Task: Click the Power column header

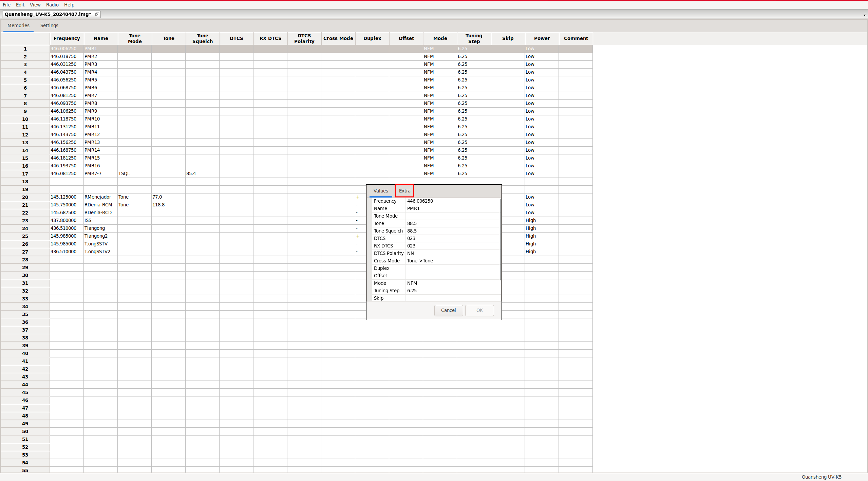Action: pos(542,38)
